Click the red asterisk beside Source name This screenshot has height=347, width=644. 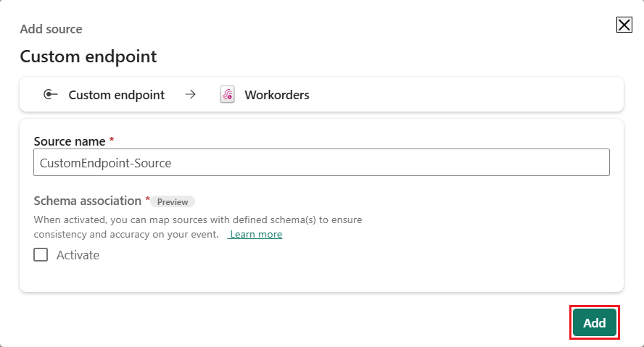112,139
